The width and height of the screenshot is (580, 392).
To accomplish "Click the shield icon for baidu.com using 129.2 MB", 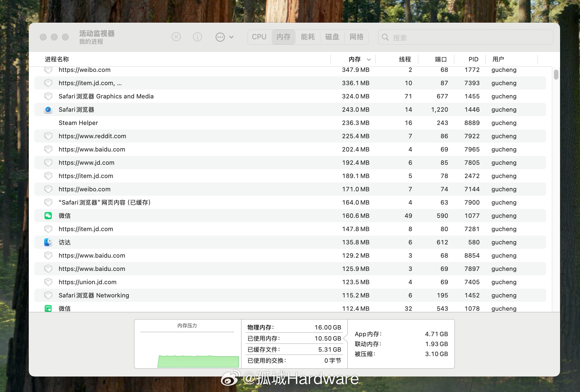I will tap(48, 255).
